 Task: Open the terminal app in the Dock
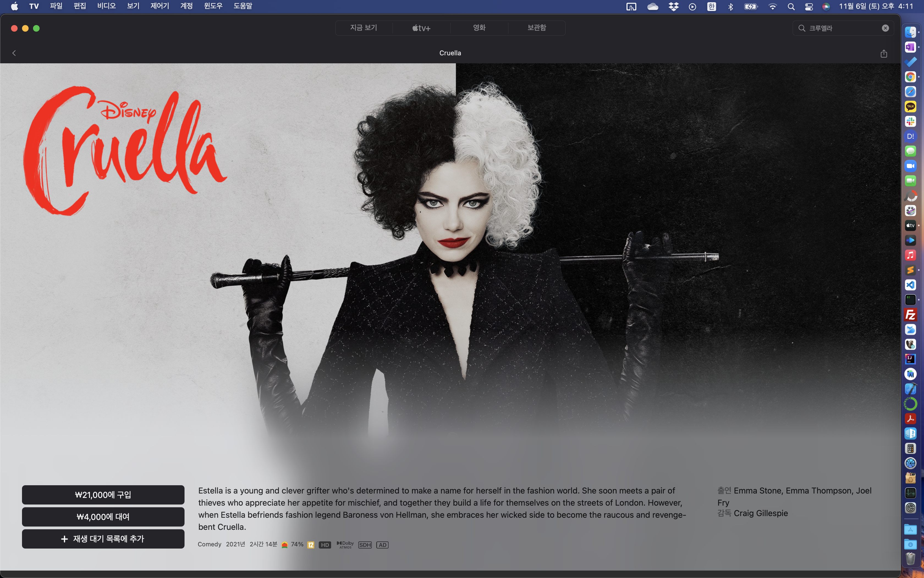pyautogui.click(x=910, y=300)
